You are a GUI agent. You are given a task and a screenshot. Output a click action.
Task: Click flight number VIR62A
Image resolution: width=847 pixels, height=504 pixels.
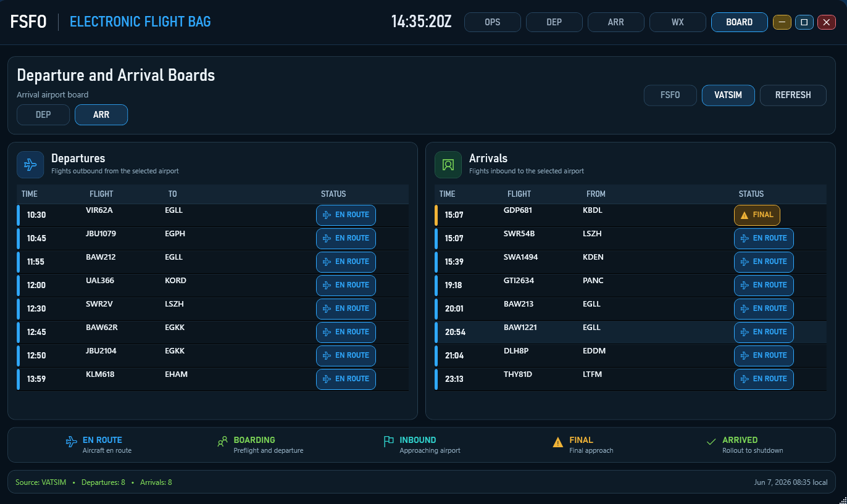tap(99, 210)
